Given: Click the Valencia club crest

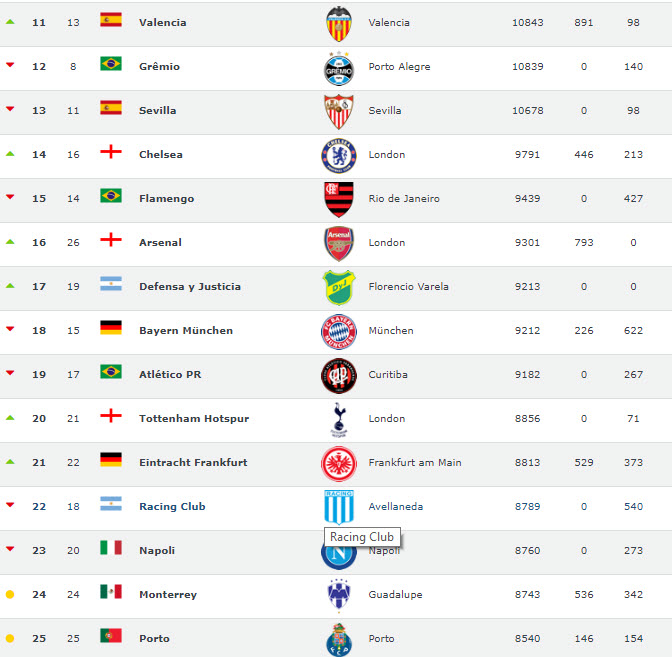Looking at the screenshot, I should [x=340, y=23].
